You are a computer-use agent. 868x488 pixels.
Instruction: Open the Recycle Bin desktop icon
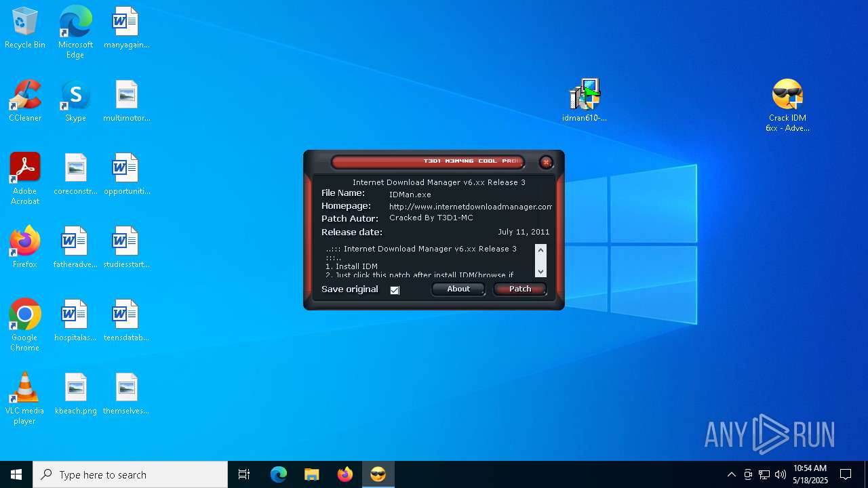click(x=25, y=28)
